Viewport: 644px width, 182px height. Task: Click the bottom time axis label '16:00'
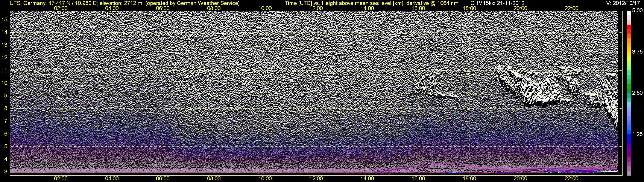418,179
